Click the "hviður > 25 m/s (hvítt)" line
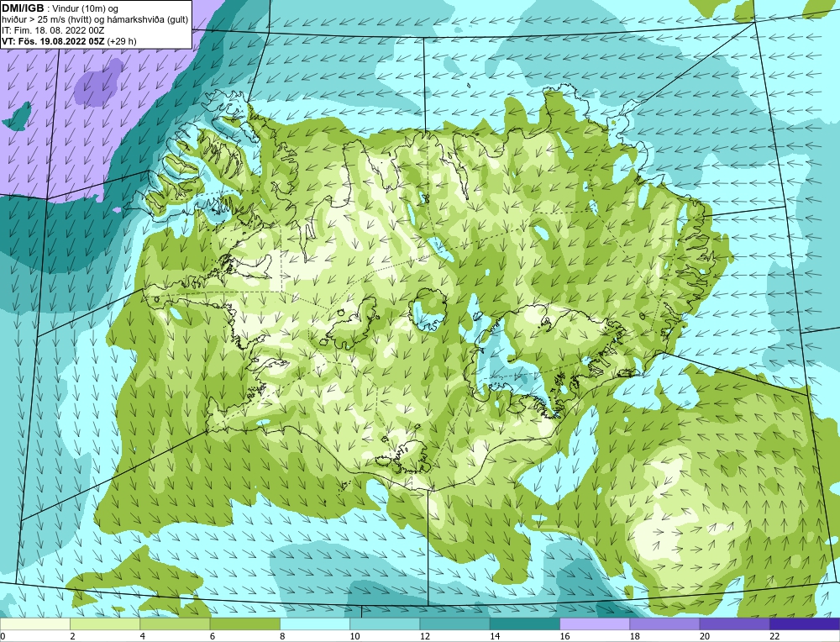This screenshot has width=840, height=642. pos(46,19)
